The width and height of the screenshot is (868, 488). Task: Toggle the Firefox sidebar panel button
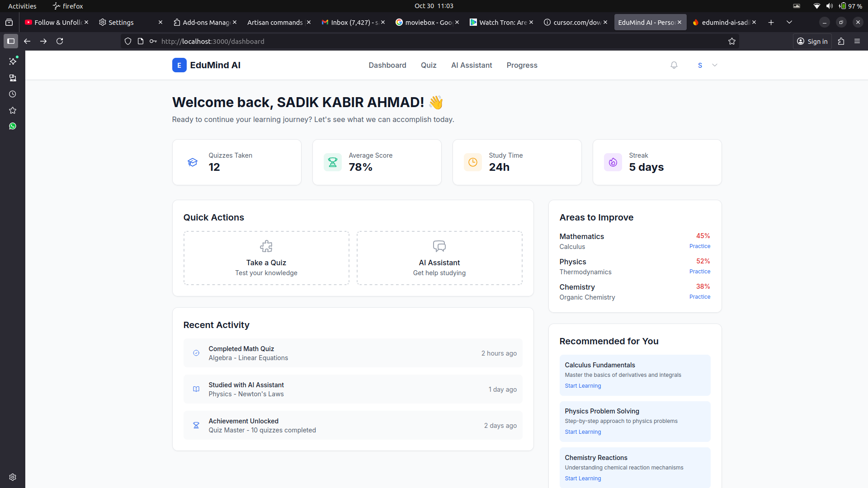pos(11,41)
